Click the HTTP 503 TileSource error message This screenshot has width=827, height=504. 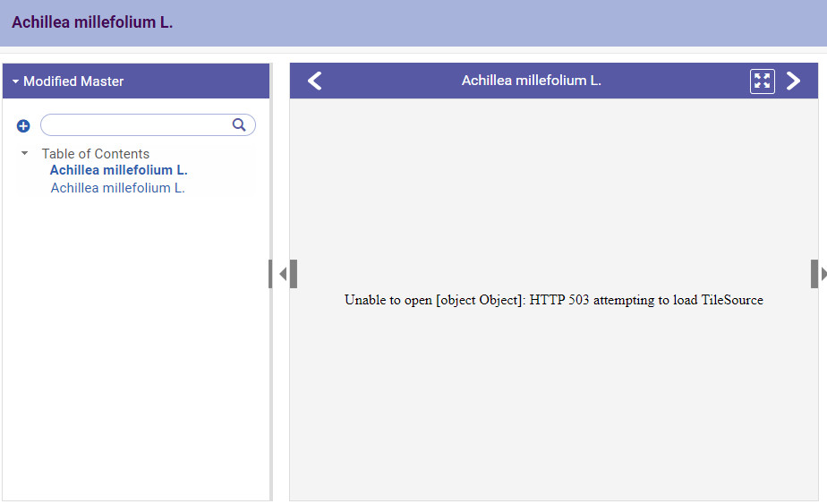point(554,300)
